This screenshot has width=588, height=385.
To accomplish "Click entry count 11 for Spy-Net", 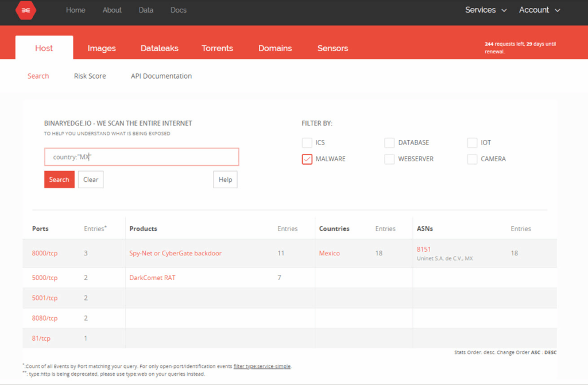I will [281, 254].
